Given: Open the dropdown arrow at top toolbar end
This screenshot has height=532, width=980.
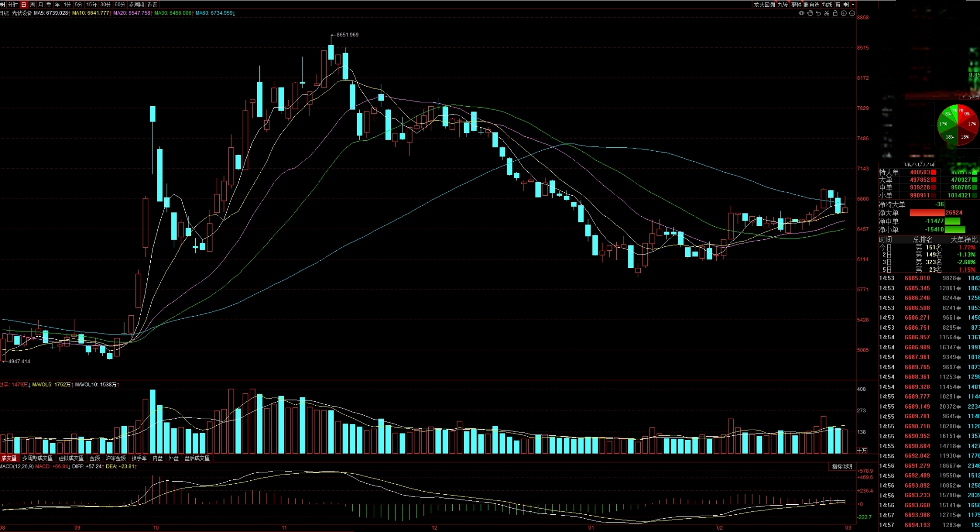Looking at the screenshot, I should point(853,5).
